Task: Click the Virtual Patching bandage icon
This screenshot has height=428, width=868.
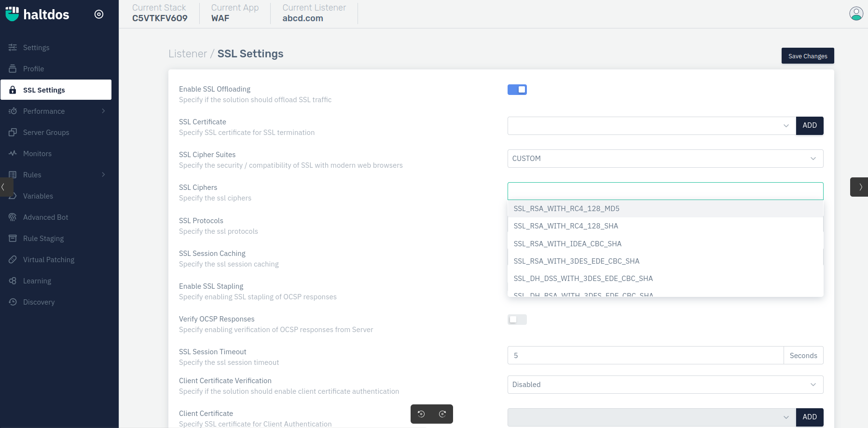Action: [13, 259]
